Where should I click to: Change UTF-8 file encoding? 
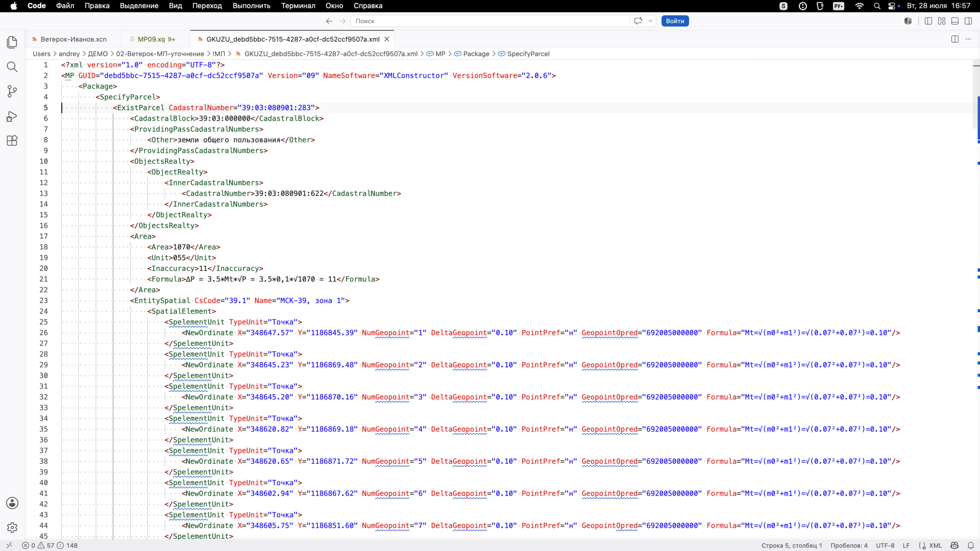(x=885, y=545)
